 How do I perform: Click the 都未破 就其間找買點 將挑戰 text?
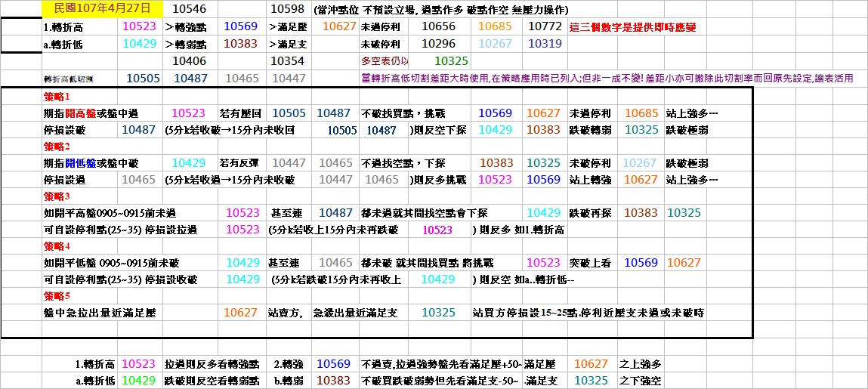[x=427, y=263]
